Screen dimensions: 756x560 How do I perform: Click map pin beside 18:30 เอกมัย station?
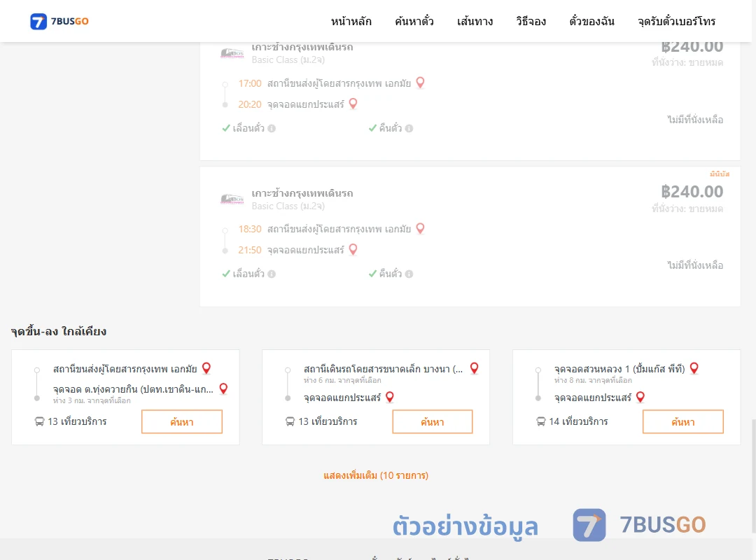pos(421,228)
